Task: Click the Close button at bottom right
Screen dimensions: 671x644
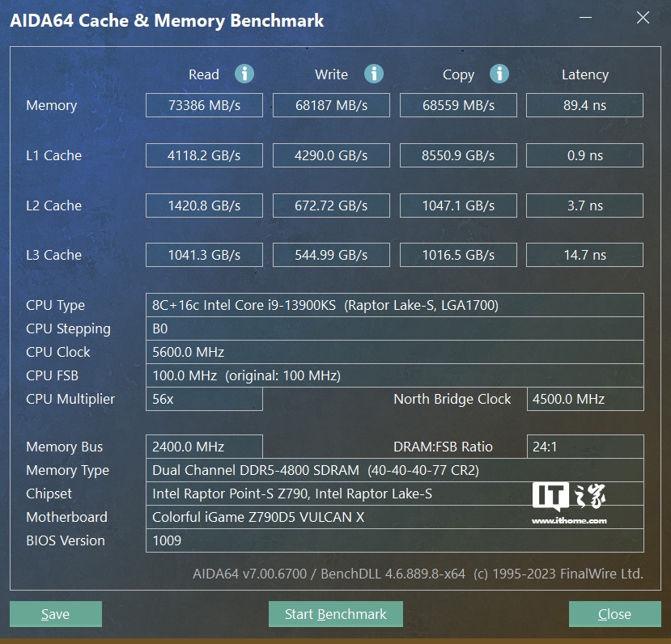Action: pyautogui.click(x=614, y=614)
